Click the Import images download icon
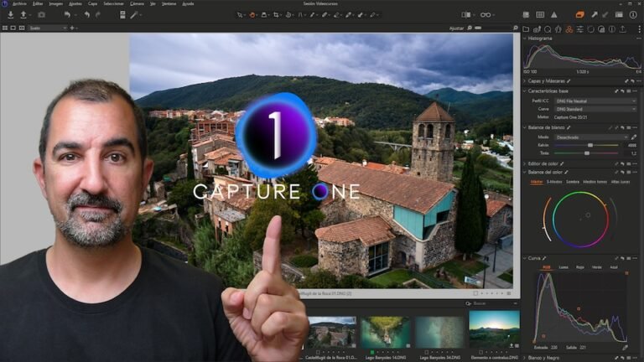The width and height of the screenshot is (644, 362). coord(11,15)
